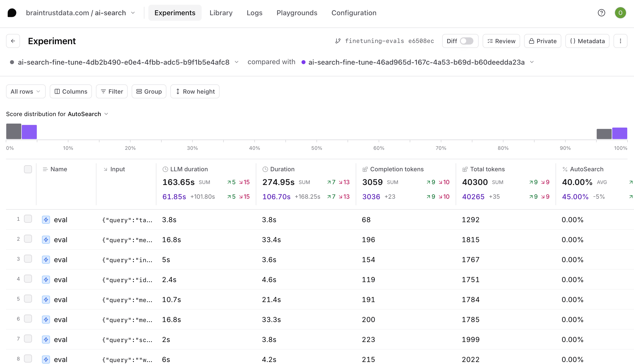Open the Metadata button
This screenshot has height=364, width=634.
click(587, 41)
